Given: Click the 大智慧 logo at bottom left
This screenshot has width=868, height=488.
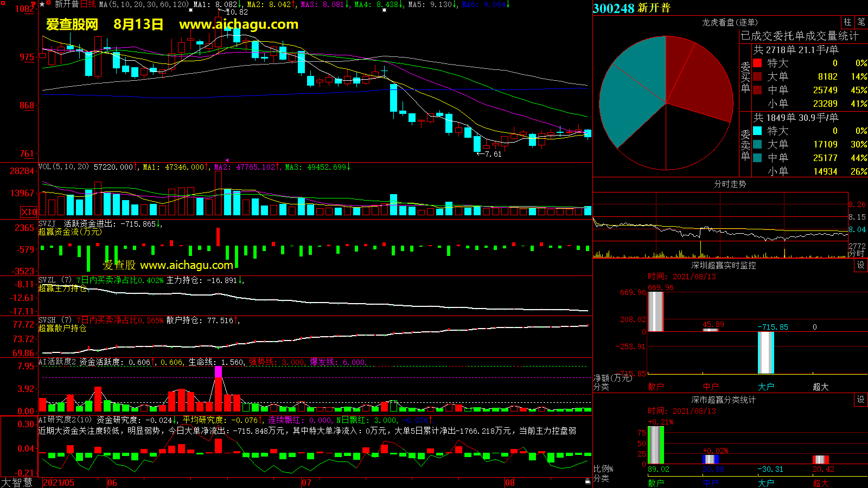Looking at the screenshot, I should pyautogui.click(x=17, y=482).
